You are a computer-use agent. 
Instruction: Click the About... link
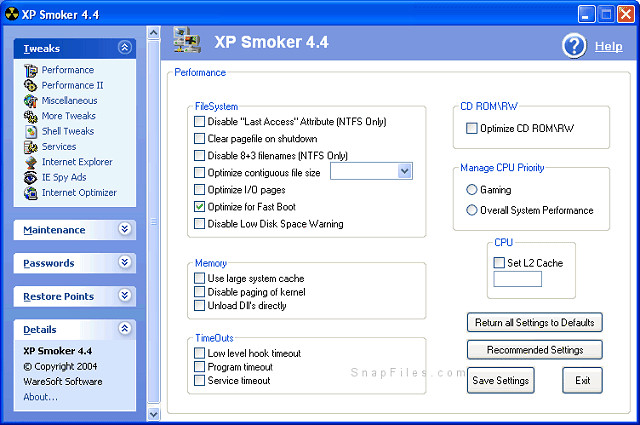pos(40,397)
